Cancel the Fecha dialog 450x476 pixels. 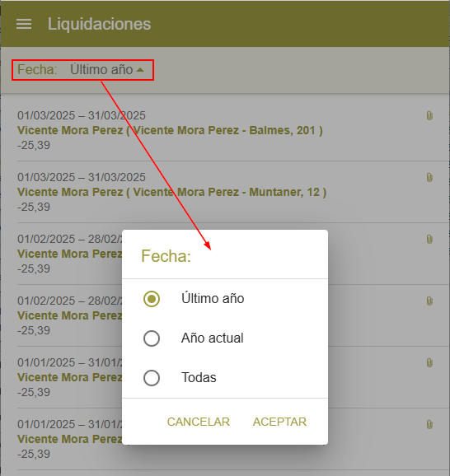[199, 422]
